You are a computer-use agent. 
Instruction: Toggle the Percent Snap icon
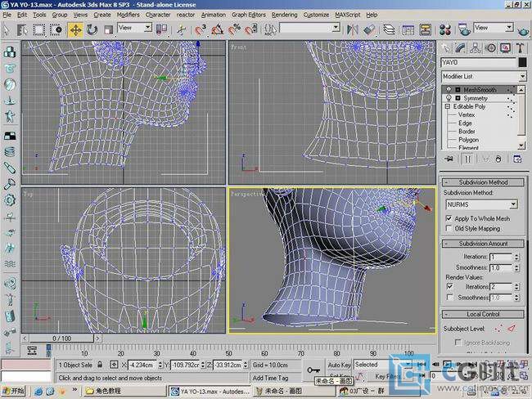[234, 29]
